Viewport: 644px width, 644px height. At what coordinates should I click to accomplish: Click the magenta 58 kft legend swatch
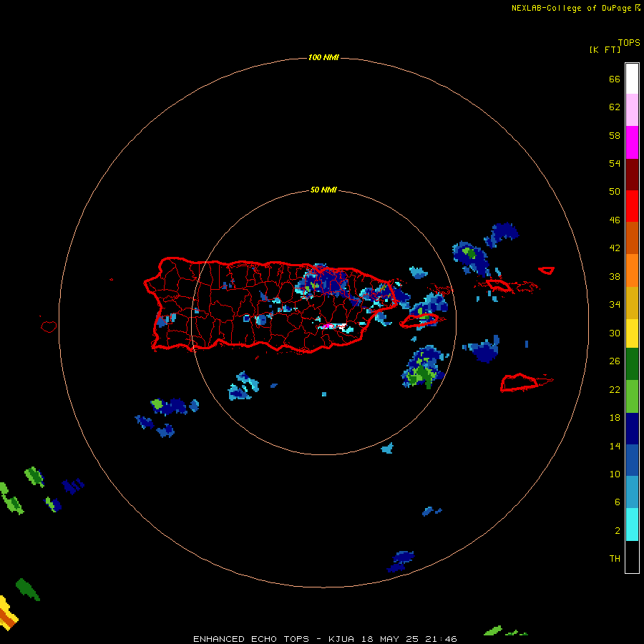pyautogui.click(x=632, y=142)
